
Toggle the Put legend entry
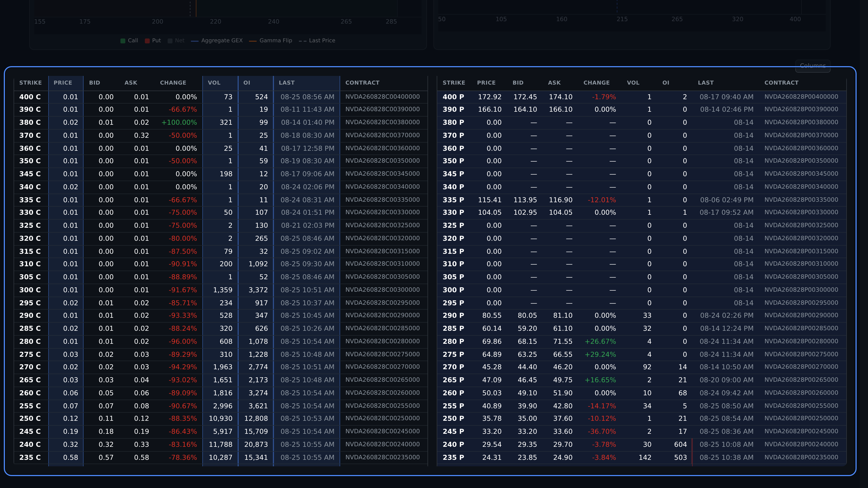pos(153,40)
